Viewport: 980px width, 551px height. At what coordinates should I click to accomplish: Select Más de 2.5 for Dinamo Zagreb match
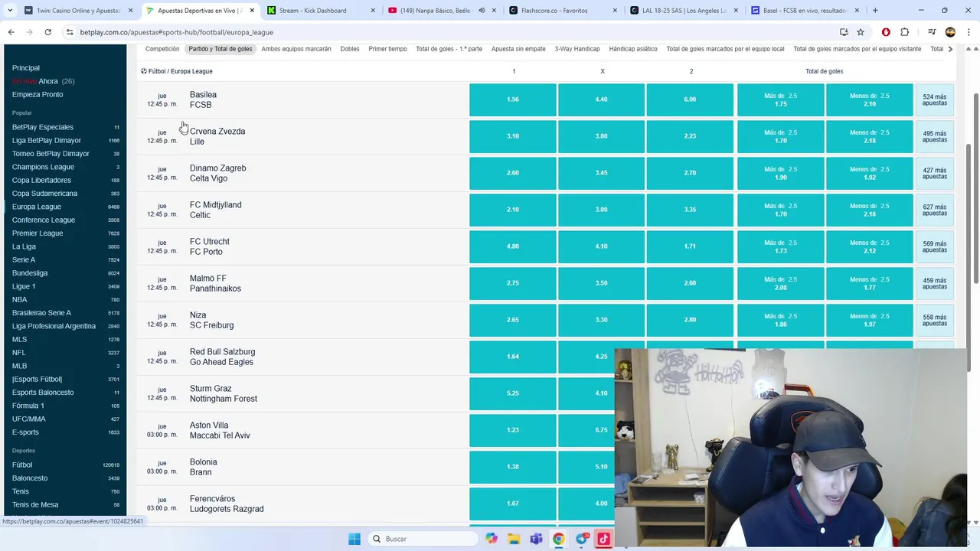[x=781, y=173]
